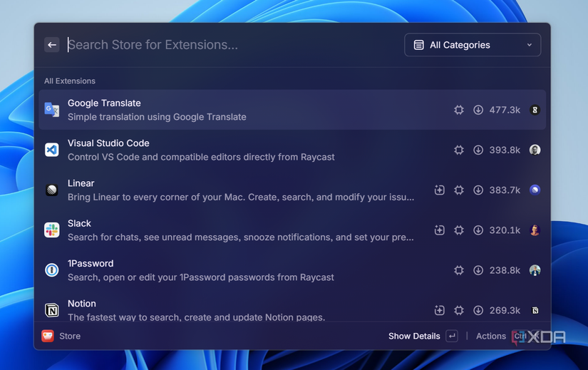Screen dimensions: 588x370
Task: Click the AI extension icon in Slack row
Action: point(440,230)
